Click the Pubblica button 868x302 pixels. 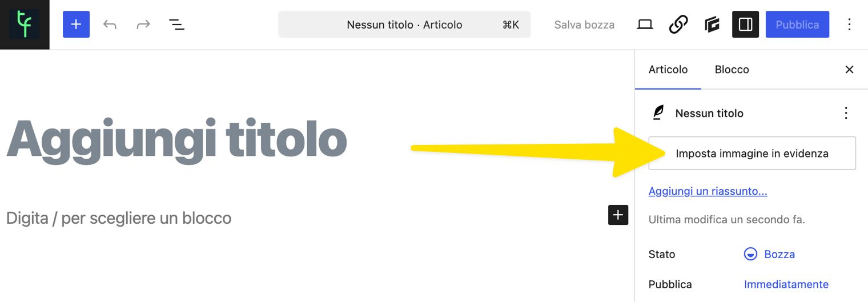(x=797, y=25)
